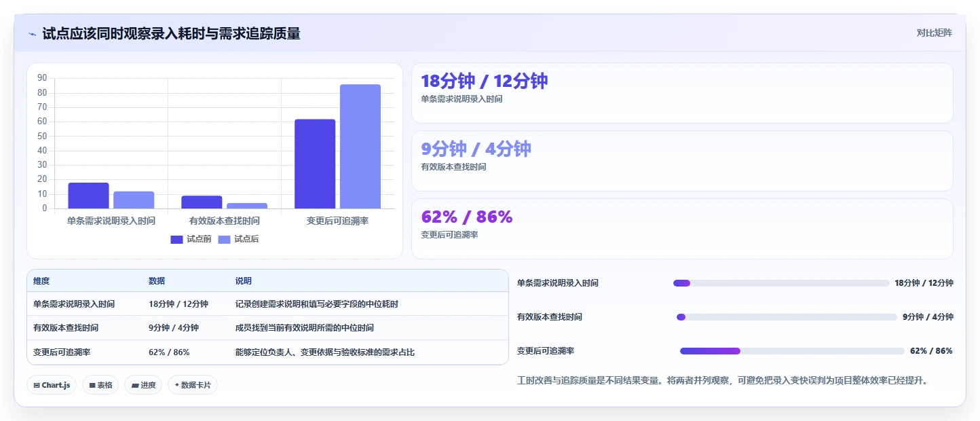Click table cell 有效版本查找时间
980x421 pixels.
click(x=66, y=328)
